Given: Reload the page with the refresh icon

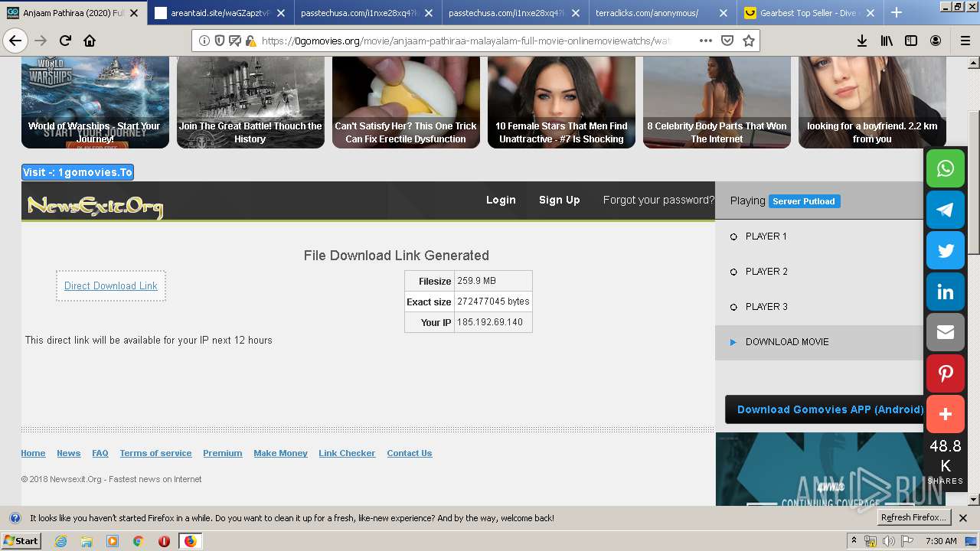Looking at the screenshot, I should tap(66, 41).
